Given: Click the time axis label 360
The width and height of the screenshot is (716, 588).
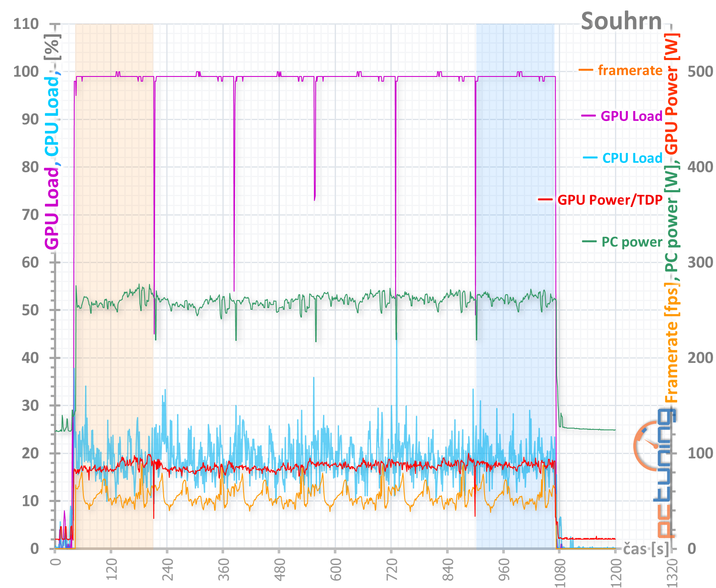Looking at the screenshot, I should [223, 570].
